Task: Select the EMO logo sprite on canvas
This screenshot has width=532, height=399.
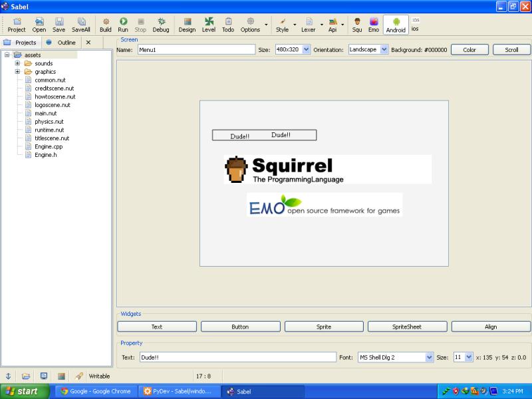Action: 325,205
